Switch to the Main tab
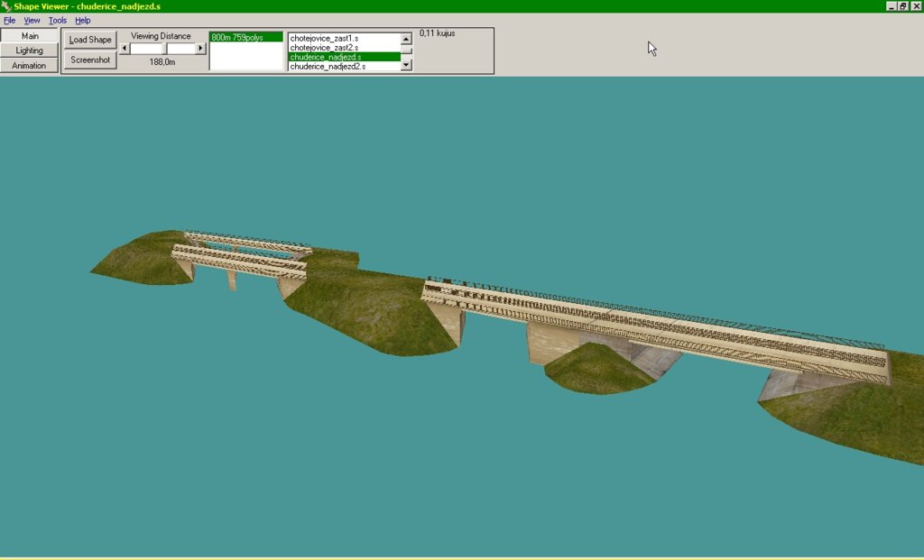The height and width of the screenshot is (560, 924). (30, 36)
